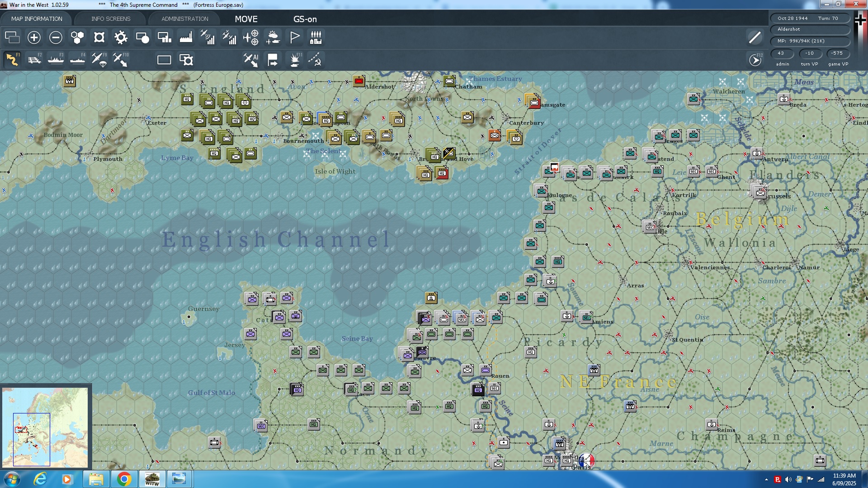This screenshot has height=488, width=868.
Task: Toggle the rounded-square unit icon button
Action: coord(99,37)
